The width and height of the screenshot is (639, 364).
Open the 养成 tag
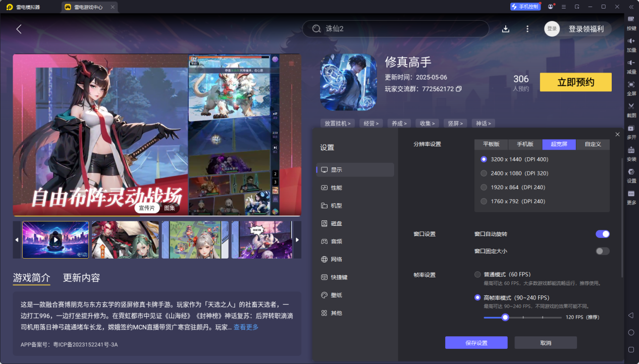[399, 123]
